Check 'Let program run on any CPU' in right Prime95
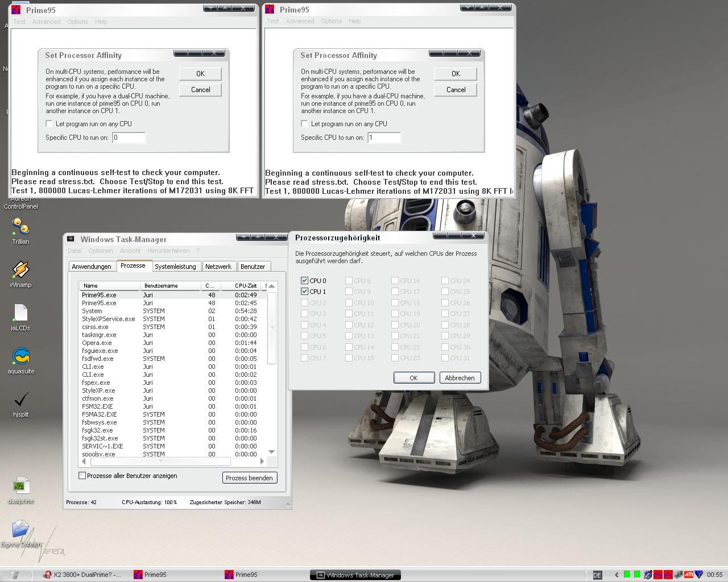 (305, 123)
